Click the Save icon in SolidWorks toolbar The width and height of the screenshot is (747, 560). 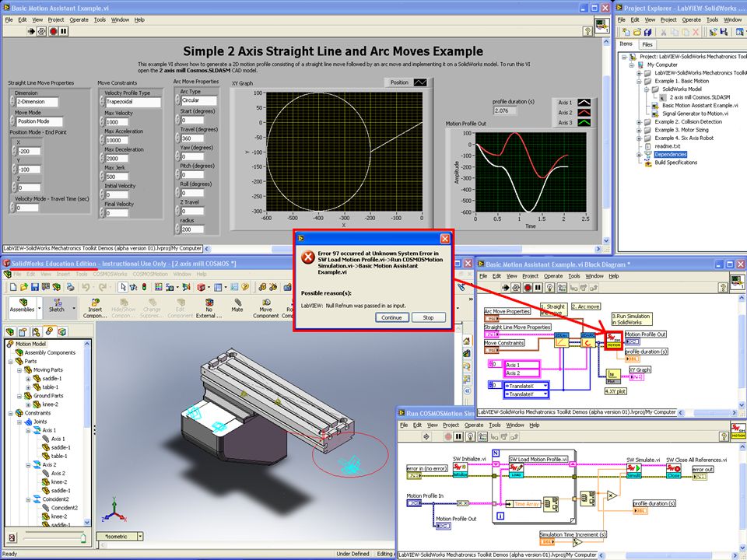point(35,287)
